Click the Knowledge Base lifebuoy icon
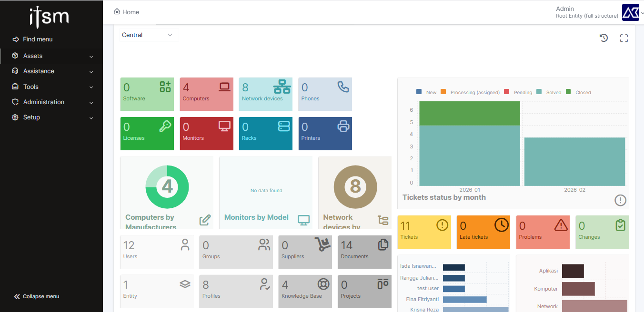Screen dimensions: 644x312 [x=323, y=284]
